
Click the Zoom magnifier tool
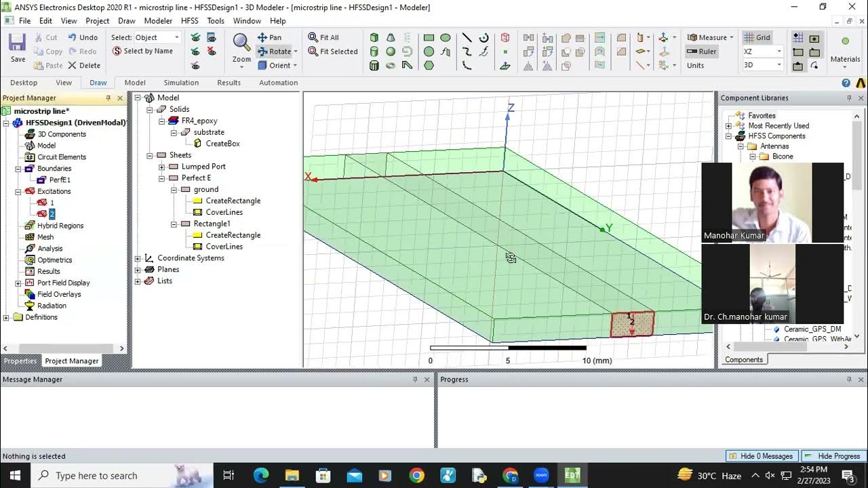[241, 49]
